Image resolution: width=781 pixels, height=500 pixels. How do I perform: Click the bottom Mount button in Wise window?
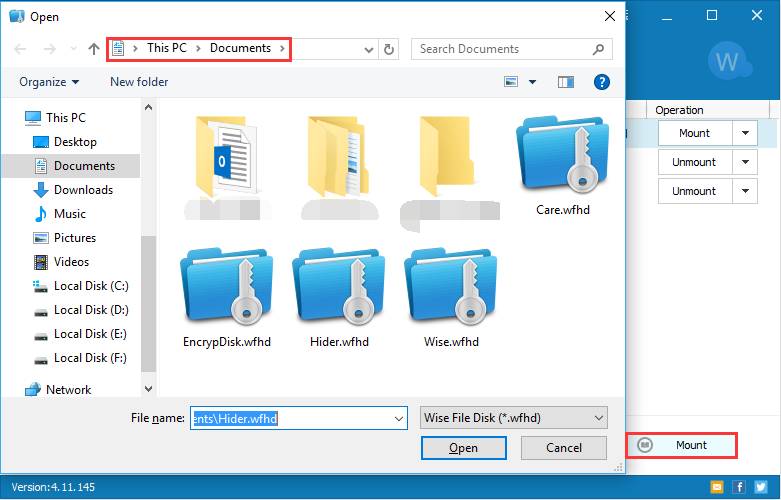coord(682,445)
